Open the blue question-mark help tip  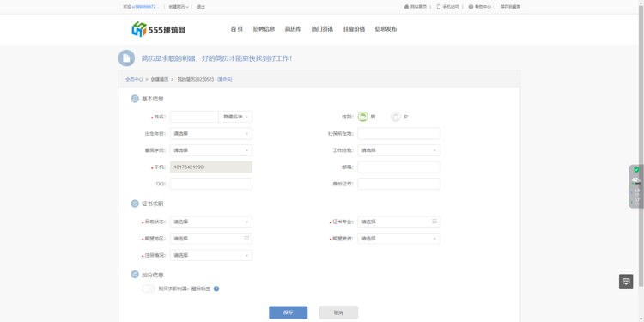click(216, 289)
